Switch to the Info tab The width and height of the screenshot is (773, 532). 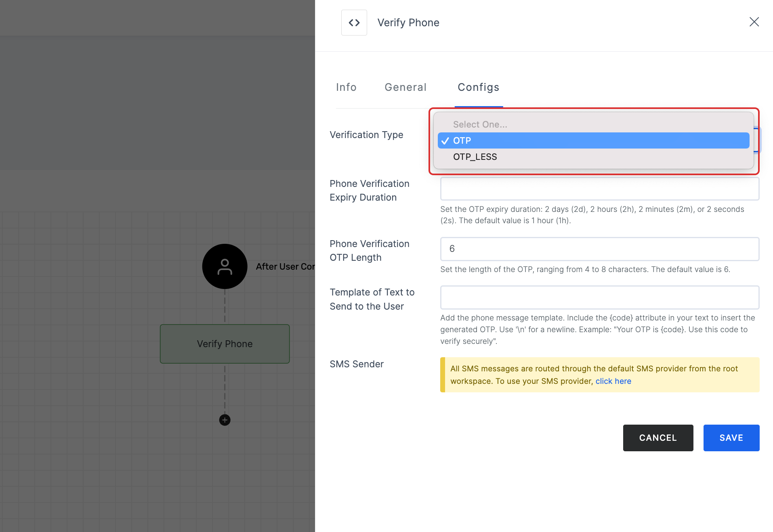[346, 87]
